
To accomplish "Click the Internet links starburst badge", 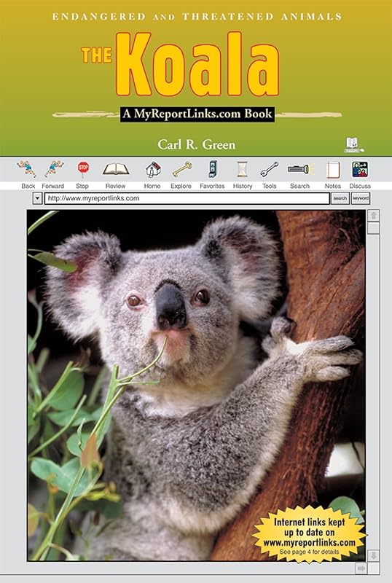I will 310,536.
